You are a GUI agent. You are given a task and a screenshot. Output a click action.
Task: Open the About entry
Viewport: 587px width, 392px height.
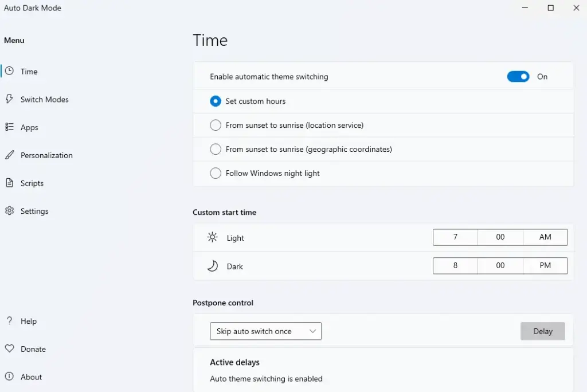point(31,377)
